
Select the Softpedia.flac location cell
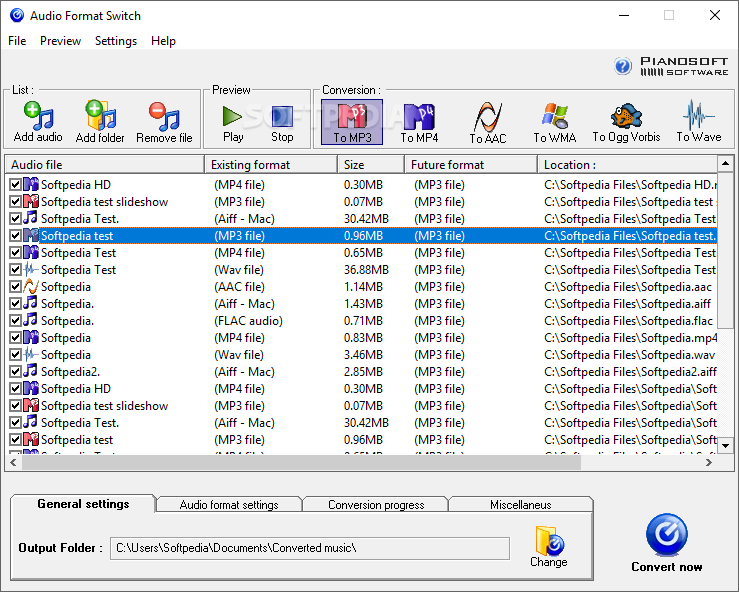pos(628,321)
